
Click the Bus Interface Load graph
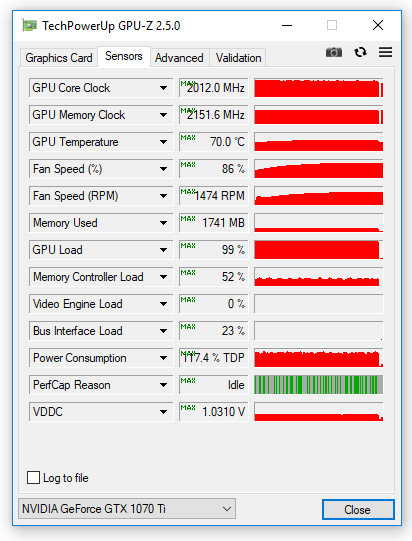(318, 331)
